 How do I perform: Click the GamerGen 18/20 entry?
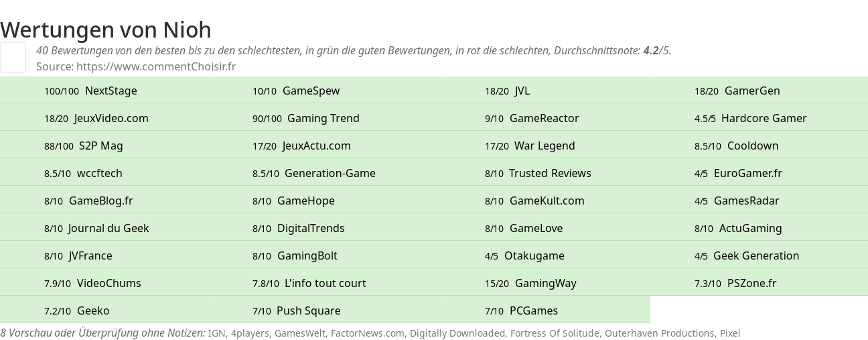737,91
